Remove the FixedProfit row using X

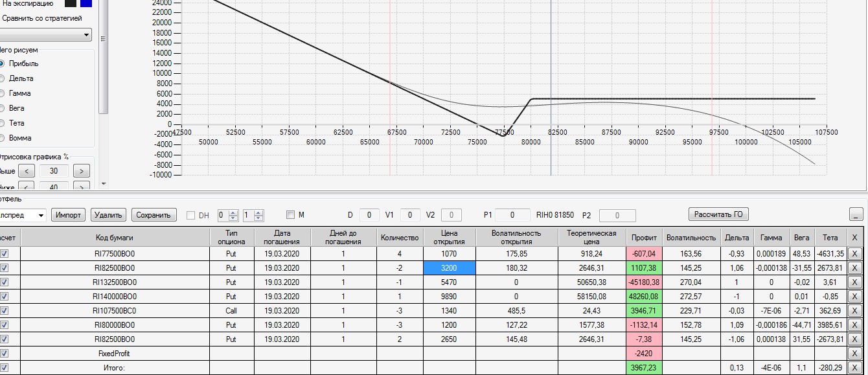pyautogui.click(x=854, y=354)
